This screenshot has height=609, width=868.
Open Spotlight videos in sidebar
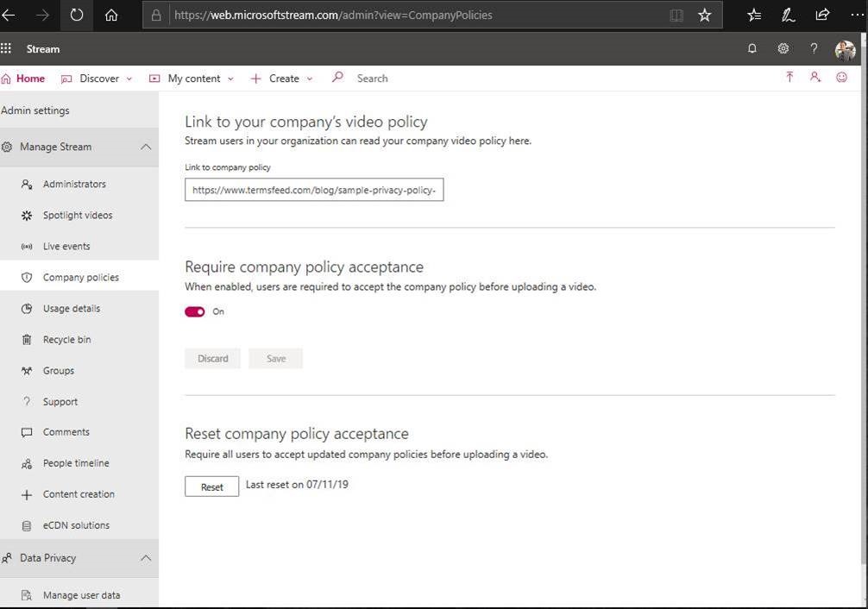(78, 216)
